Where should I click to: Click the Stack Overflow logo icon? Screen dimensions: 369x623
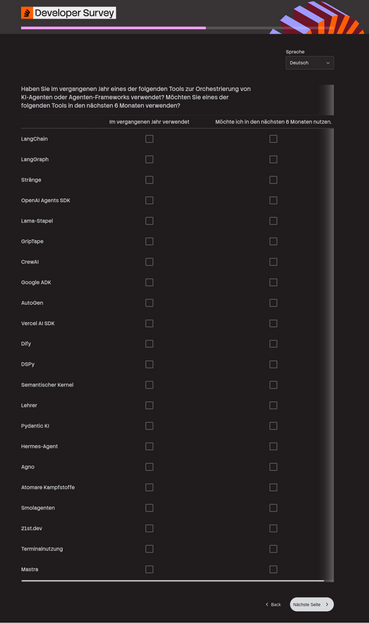[27, 13]
